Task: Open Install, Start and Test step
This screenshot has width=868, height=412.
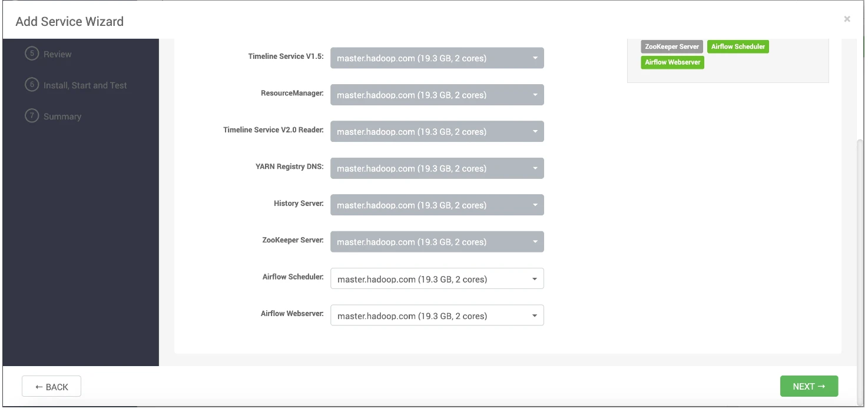Action: pyautogui.click(x=85, y=85)
